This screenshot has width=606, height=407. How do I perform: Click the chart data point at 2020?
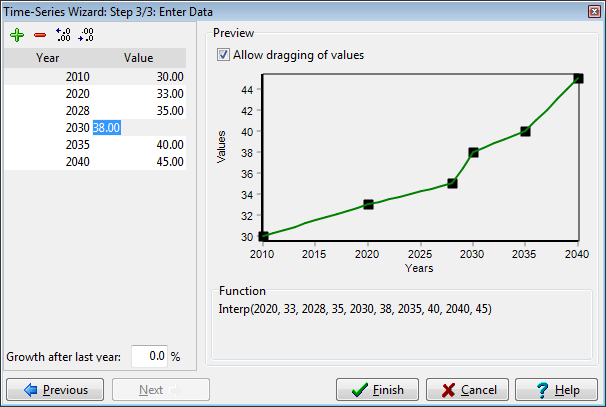point(368,204)
